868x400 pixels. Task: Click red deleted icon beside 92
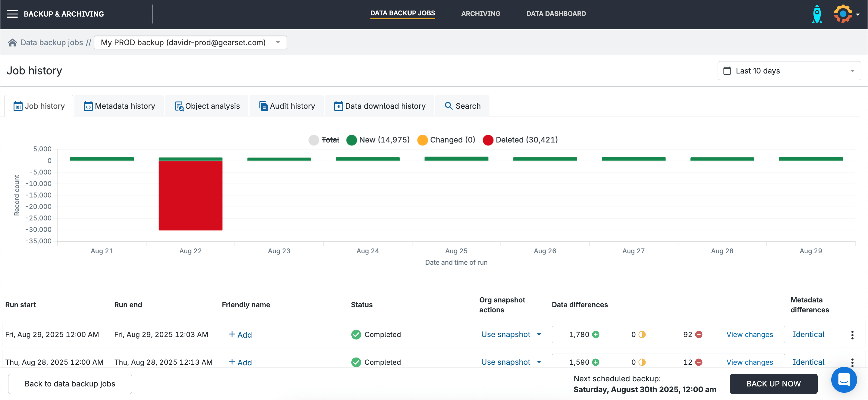[x=699, y=335]
